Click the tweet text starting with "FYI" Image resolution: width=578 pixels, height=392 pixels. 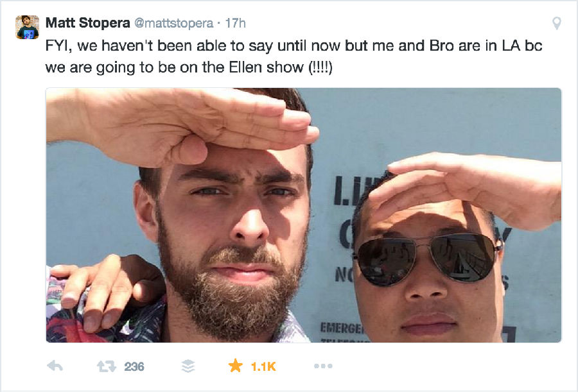(x=293, y=56)
